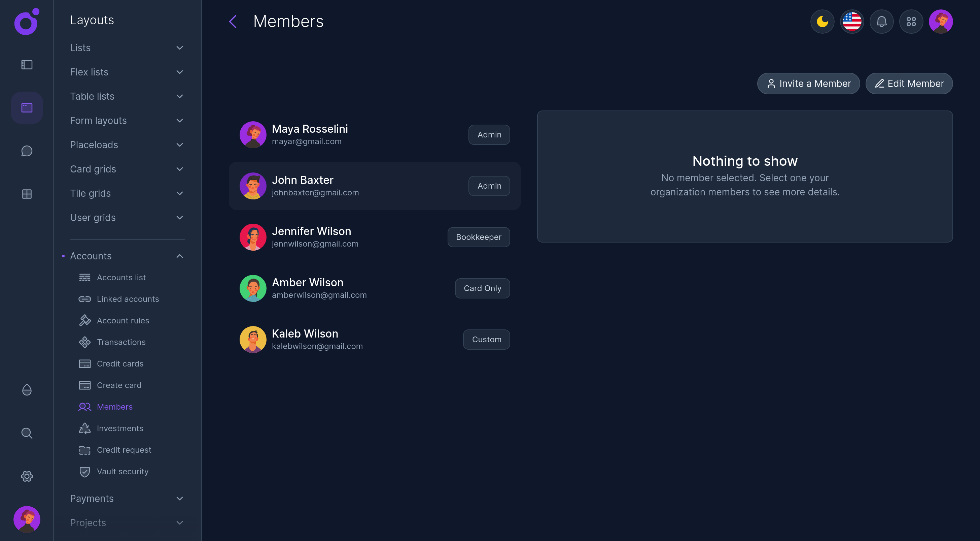Open the chat bubble panel icon
This screenshot has width=980, height=541.
coord(27,151)
